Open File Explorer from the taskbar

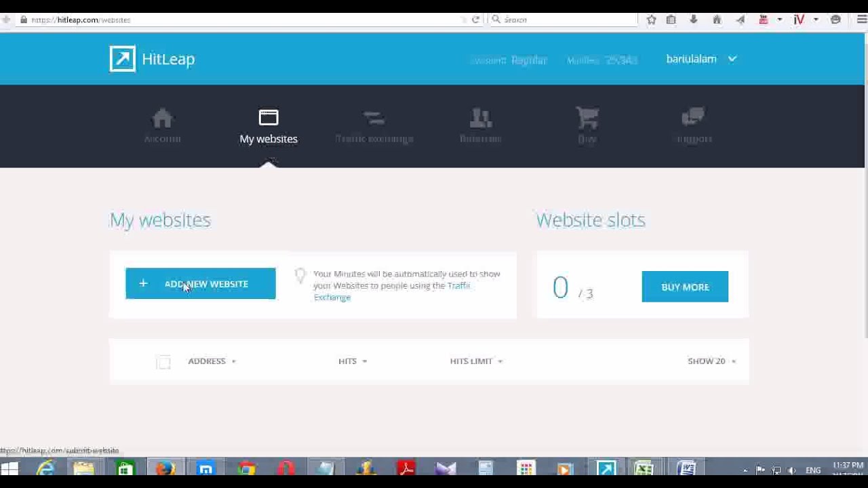(x=83, y=469)
